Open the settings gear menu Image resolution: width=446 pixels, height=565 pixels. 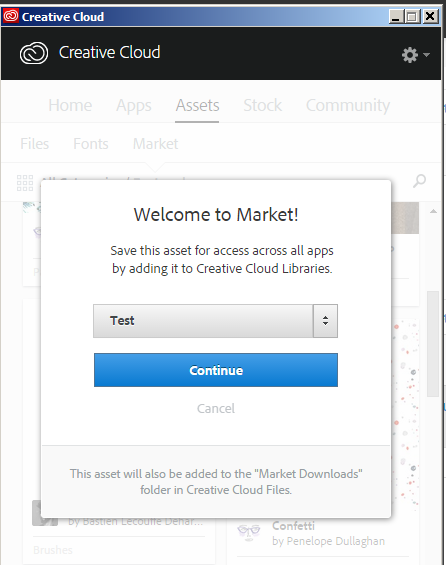click(410, 55)
